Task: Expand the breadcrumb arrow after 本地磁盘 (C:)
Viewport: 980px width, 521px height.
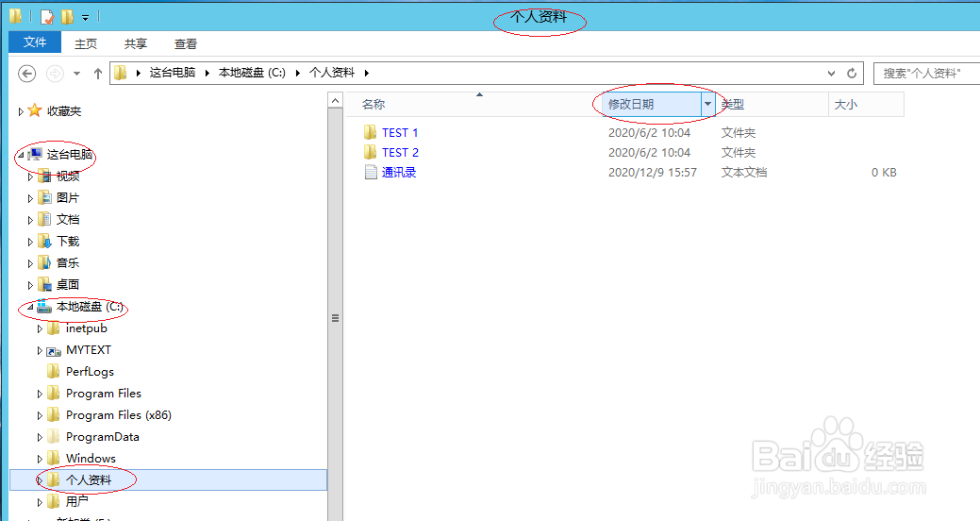Action: pyautogui.click(x=297, y=74)
